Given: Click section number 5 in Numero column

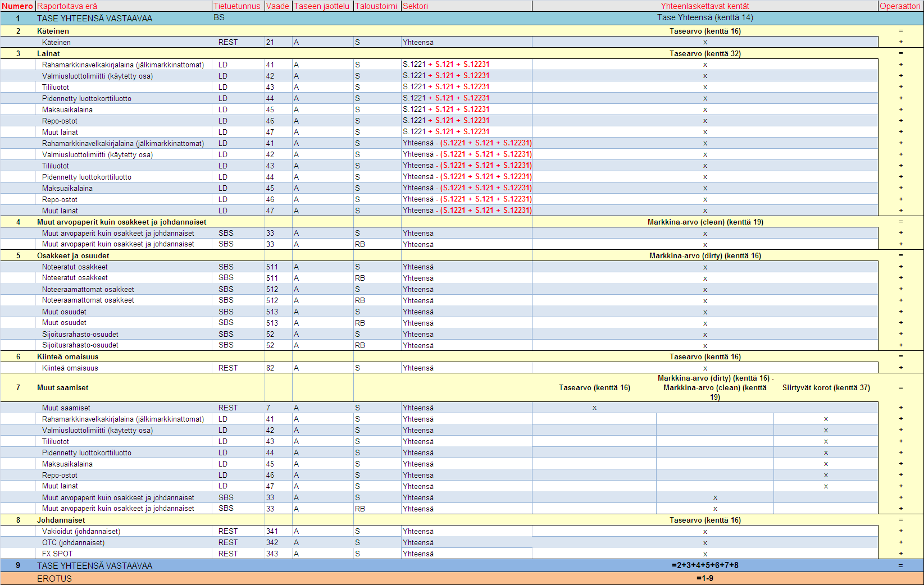Looking at the screenshot, I should coord(18,255).
